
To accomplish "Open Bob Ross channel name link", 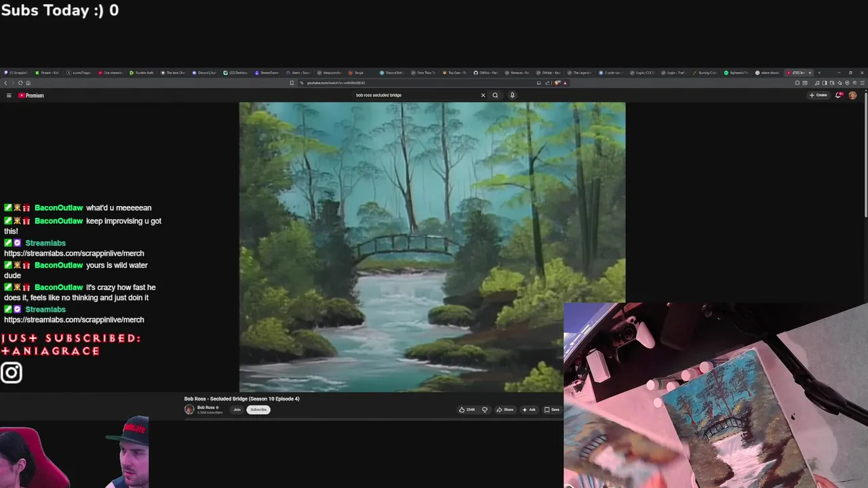I will tap(206, 407).
